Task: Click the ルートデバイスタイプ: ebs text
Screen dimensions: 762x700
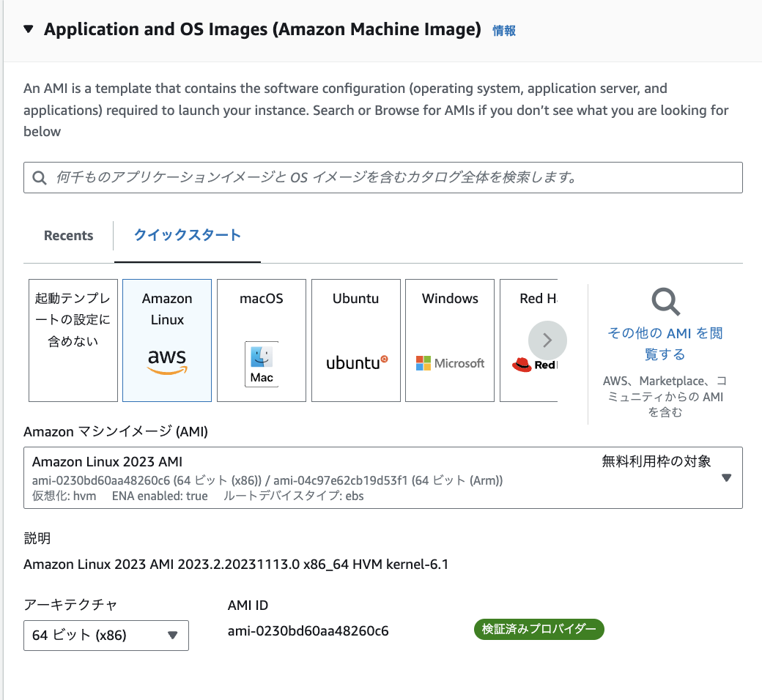Action: [293, 496]
